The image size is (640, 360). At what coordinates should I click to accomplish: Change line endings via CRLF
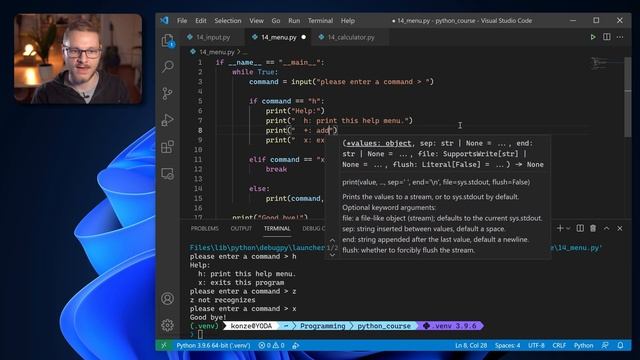(559, 345)
